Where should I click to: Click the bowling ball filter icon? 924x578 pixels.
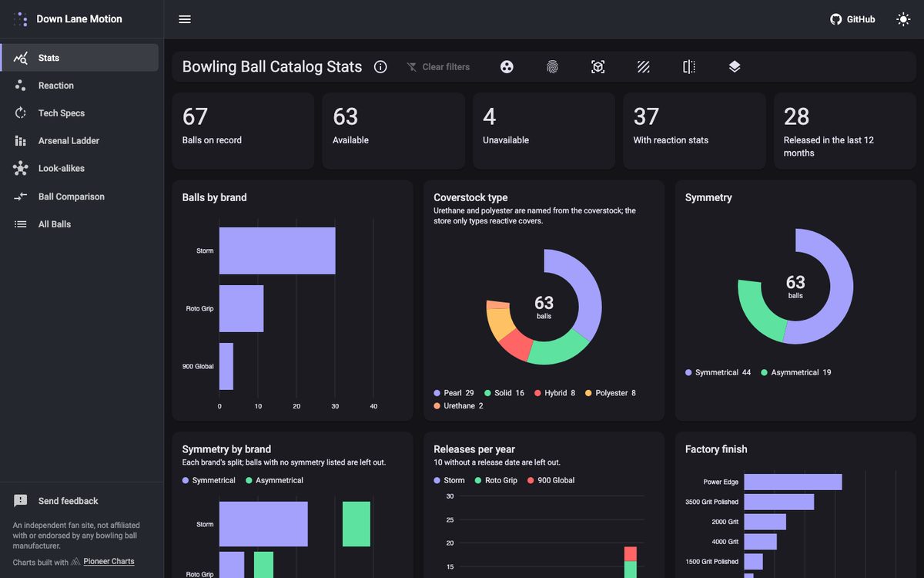tap(507, 67)
